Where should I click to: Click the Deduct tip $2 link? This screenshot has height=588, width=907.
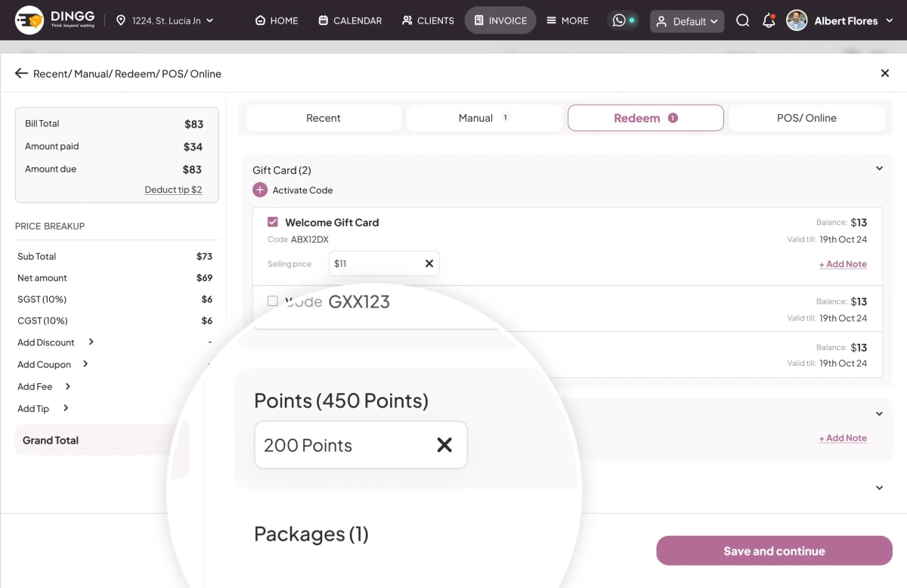coord(173,190)
